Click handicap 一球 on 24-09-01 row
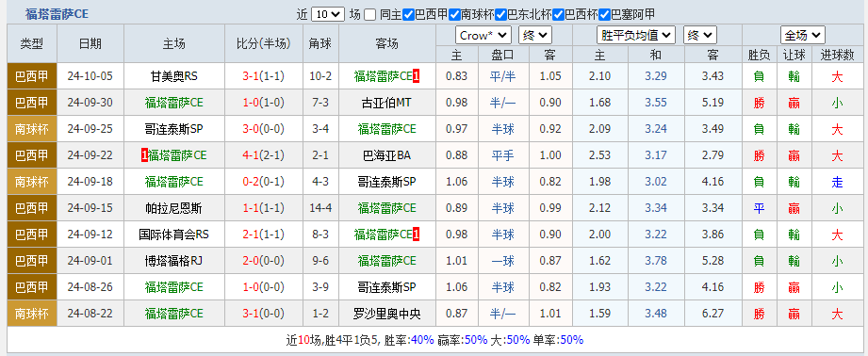The width and height of the screenshot is (868, 356). pyautogui.click(x=502, y=261)
